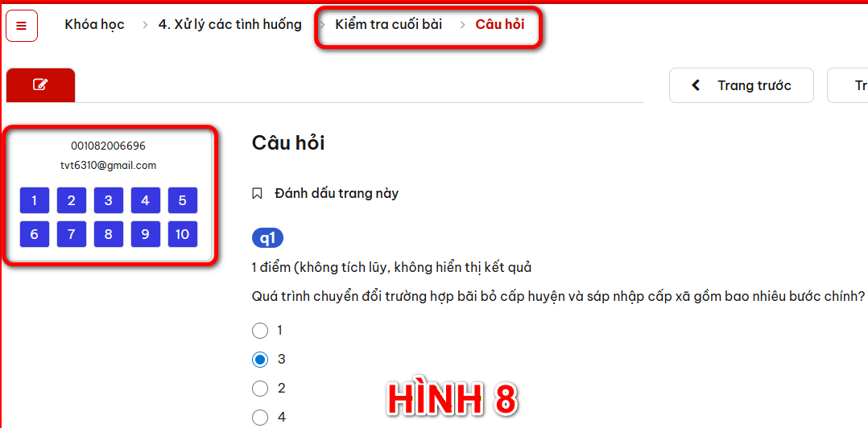This screenshot has width=868, height=428.
Task: Click the q1 question badge
Action: pyautogui.click(x=268, y=238)
